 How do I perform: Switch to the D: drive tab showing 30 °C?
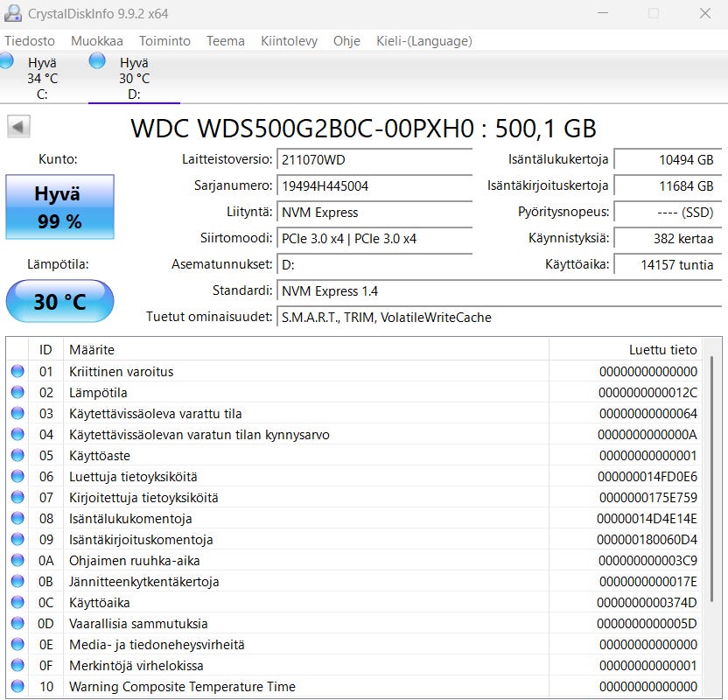[134, 78]
